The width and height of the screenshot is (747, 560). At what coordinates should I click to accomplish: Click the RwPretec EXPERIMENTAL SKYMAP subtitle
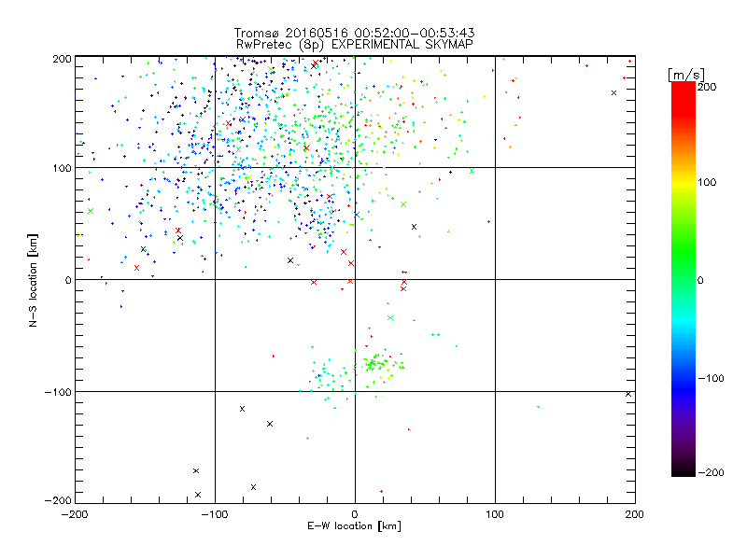354,45
